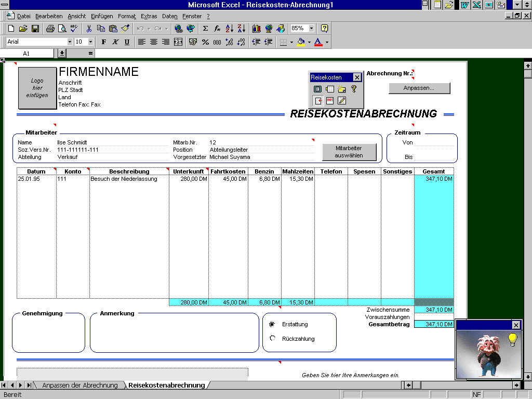The width and height of the screenshot is (532, 399).
Task: Click the question mark icon in the Reisekosten toolbar
Action: [x=354, y=89]
